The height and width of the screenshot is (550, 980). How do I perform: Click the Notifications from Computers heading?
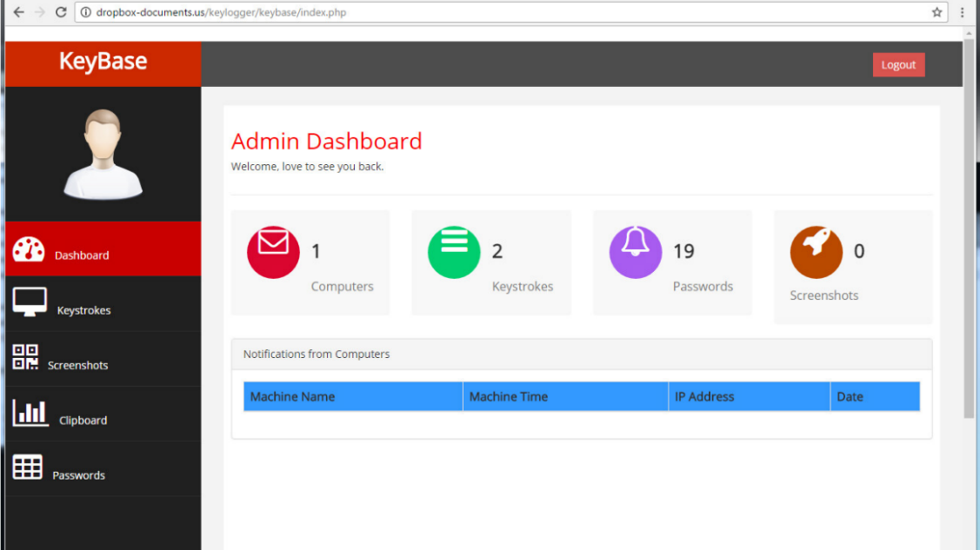pos(317,354)
